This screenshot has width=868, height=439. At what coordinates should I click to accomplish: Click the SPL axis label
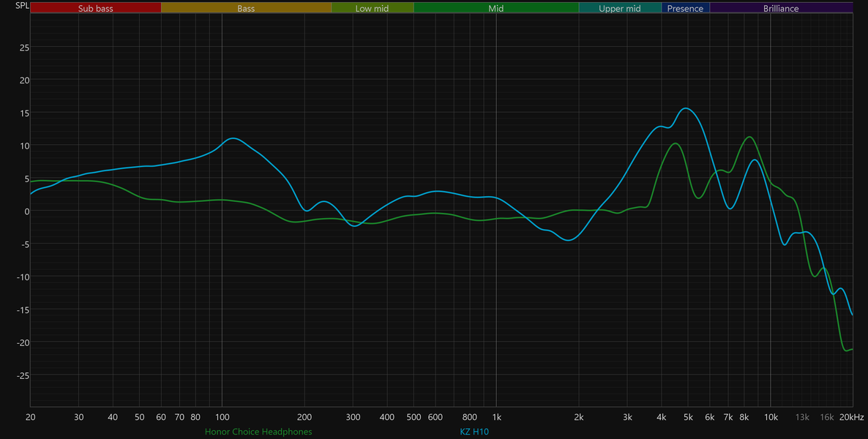click(22, 6)
